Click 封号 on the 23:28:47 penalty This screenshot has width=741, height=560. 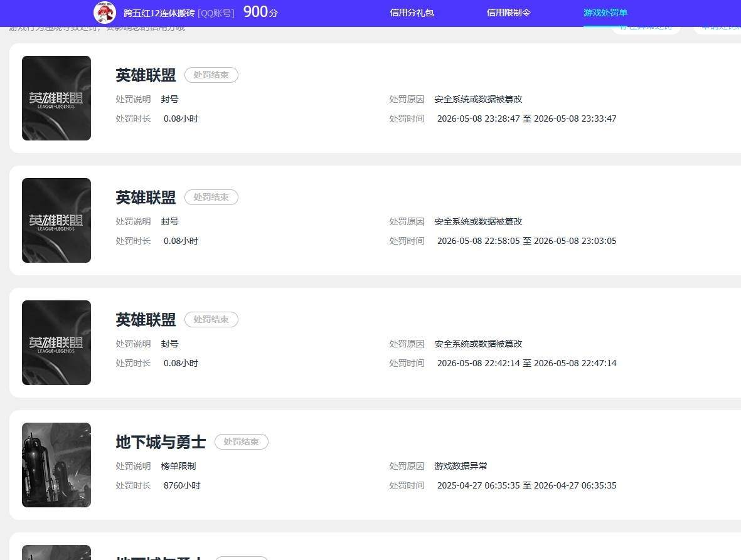169,99
